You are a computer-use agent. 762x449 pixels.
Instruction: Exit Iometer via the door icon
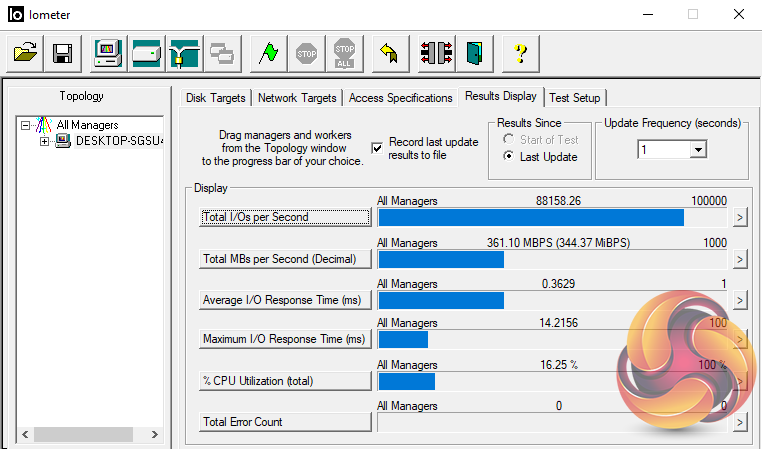pyautogui.click(x=474, y=53)
